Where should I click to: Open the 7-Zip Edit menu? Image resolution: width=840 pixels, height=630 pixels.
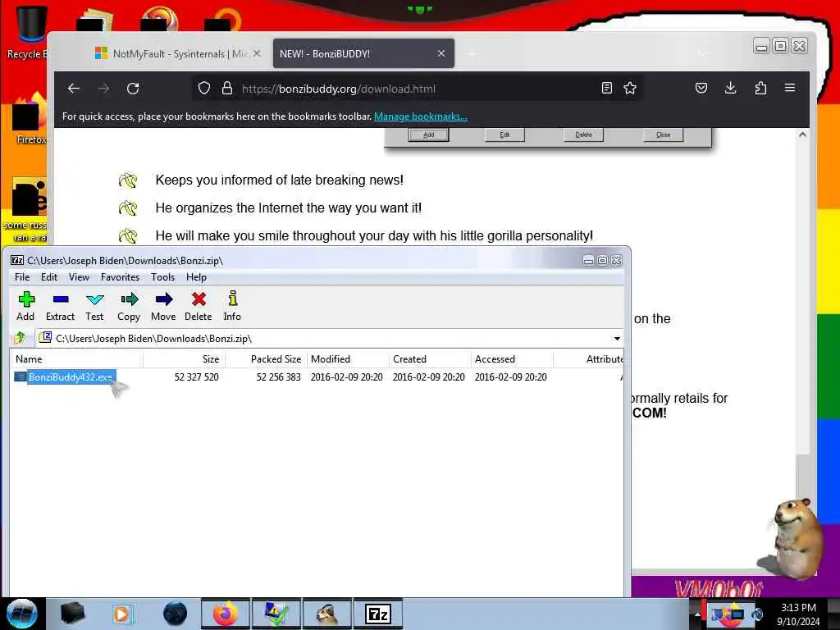(48, 277)
